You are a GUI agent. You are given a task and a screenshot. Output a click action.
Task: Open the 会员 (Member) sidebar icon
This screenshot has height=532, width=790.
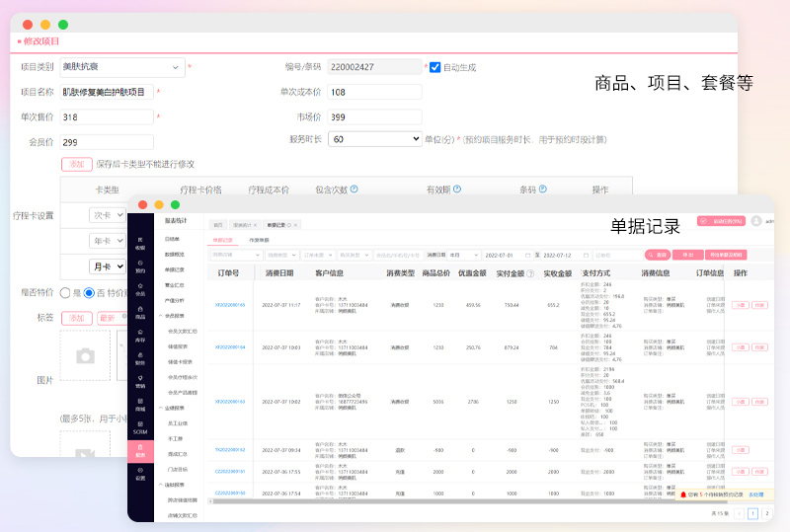click(x=140, y=291)
